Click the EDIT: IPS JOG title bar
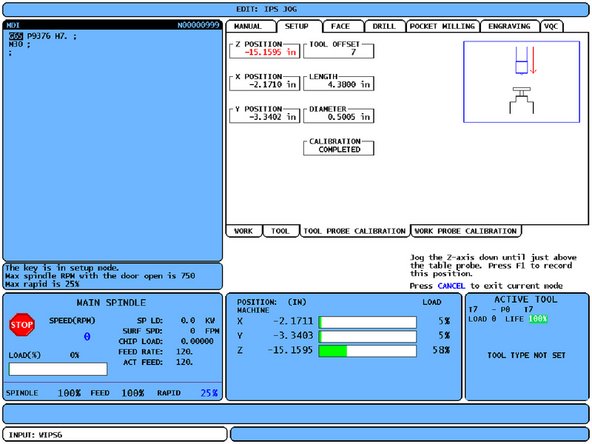The height and width of the screenshot is (444, 592). click(296, 9)
